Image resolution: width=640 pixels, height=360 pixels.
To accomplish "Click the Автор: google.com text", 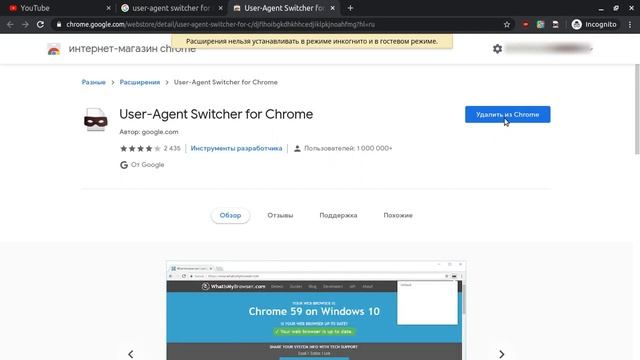I will tap(149, 132).
